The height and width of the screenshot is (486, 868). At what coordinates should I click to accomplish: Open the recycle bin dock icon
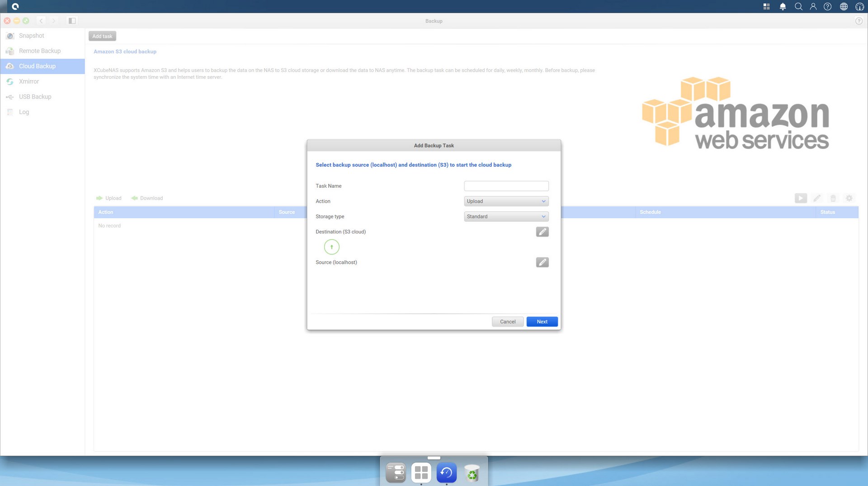tap(472, 473)
